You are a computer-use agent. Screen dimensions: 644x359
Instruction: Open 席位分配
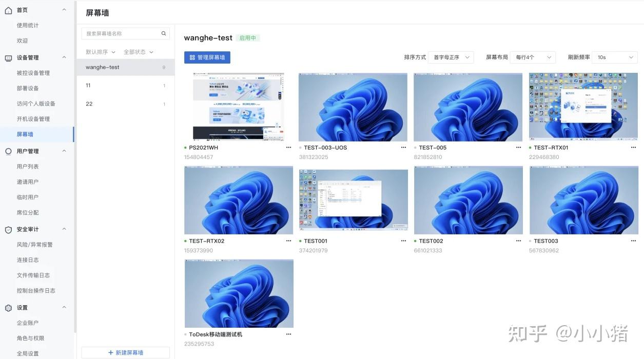(28, 213)
